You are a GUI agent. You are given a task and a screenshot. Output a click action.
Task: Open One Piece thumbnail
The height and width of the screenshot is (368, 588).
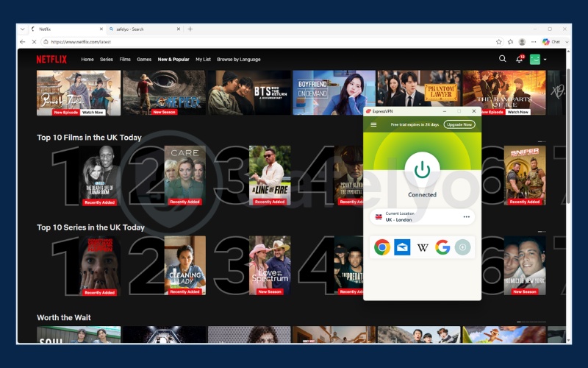[x=164, y=93]
